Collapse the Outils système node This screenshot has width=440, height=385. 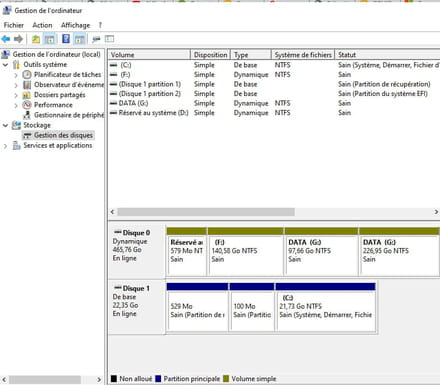5,65
